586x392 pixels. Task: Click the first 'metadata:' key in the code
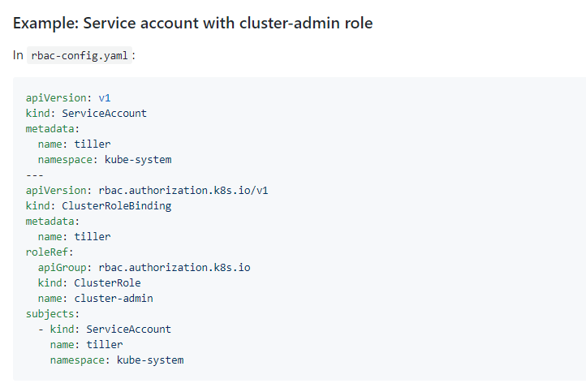(53, 128)
